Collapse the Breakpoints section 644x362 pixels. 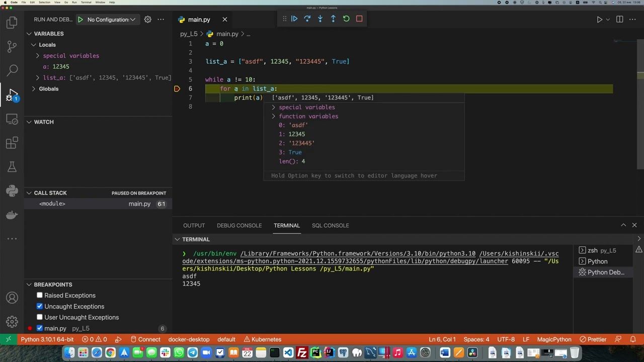[98, 285]
